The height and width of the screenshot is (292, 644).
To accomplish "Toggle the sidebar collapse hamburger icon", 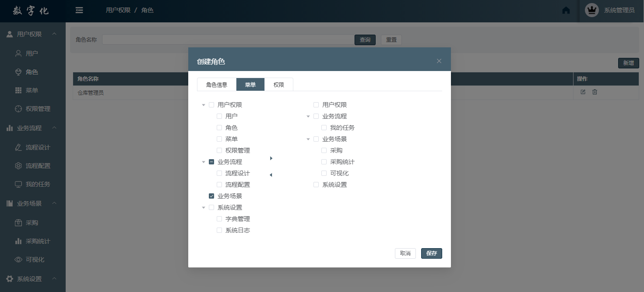I will 79,10.
